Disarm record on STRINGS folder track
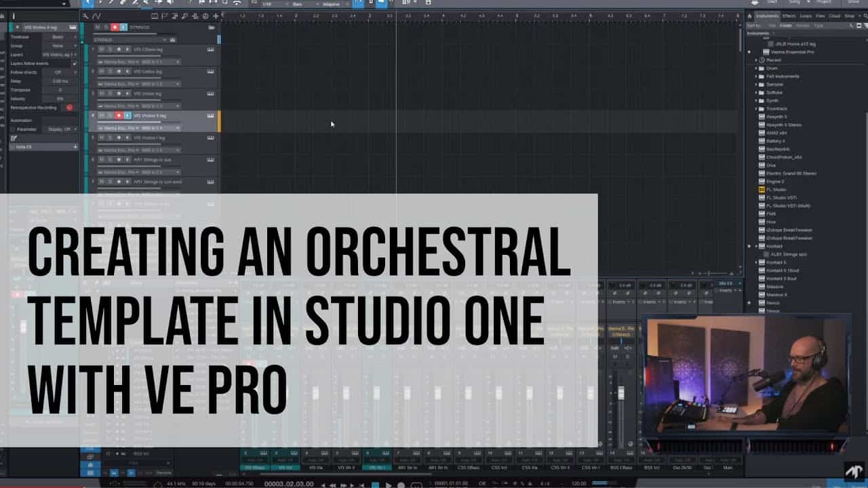Viewport: 868px width, 488px height. (115, 27)
